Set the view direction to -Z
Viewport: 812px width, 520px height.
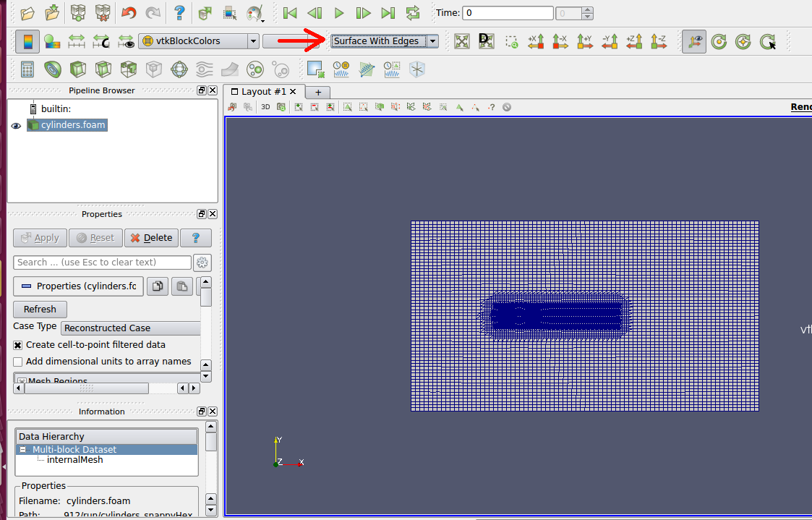(x=658, y=41)
